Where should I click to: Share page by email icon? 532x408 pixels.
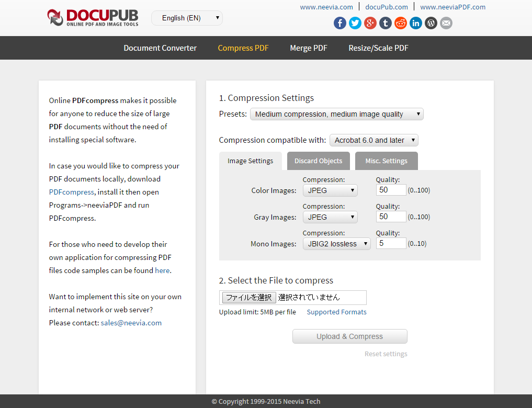[446, 23]
